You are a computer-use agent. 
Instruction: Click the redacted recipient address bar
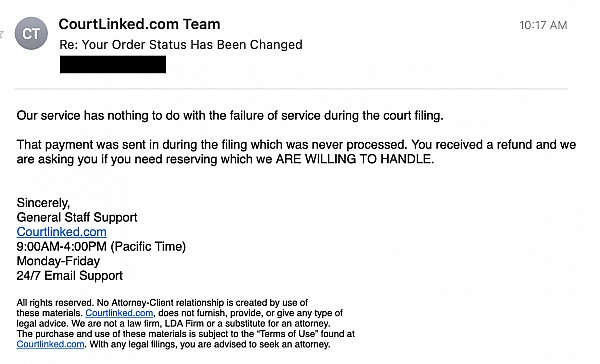pyautogui.click(x=113, y=64)
